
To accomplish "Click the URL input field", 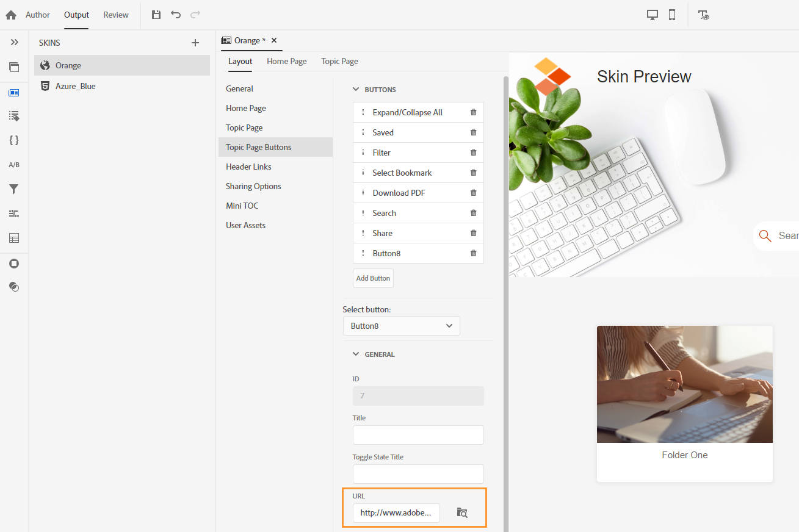I will pos(396,513).
